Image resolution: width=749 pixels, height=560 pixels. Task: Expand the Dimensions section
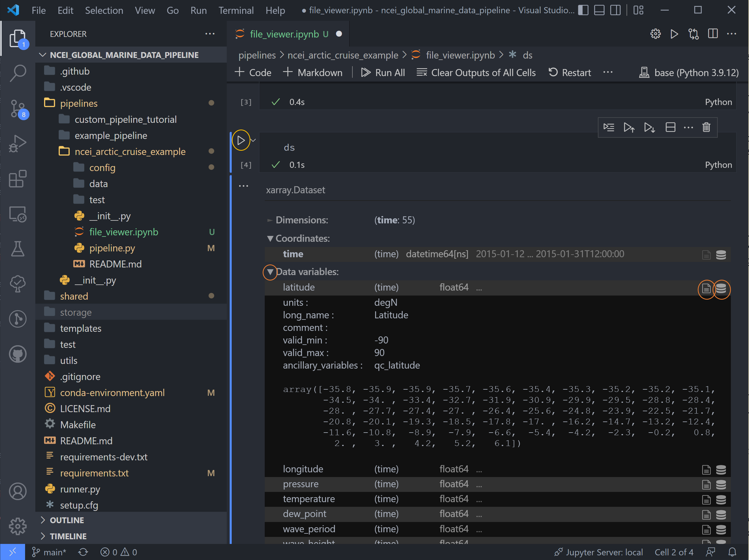[270, 220]
